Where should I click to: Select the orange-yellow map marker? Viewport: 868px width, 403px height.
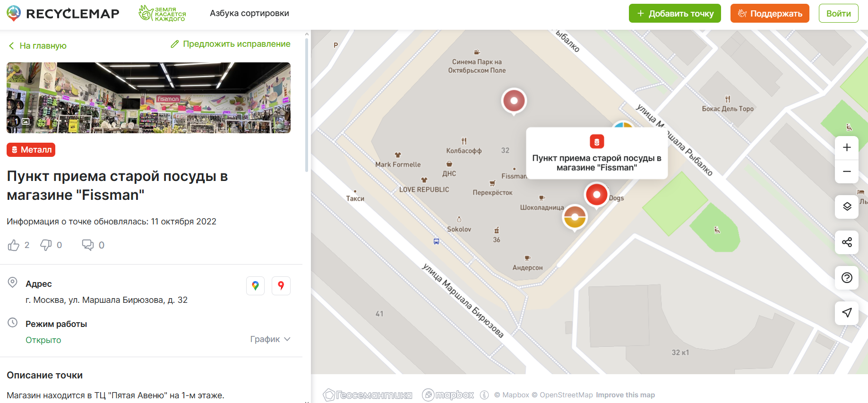(x=575, y=217)
